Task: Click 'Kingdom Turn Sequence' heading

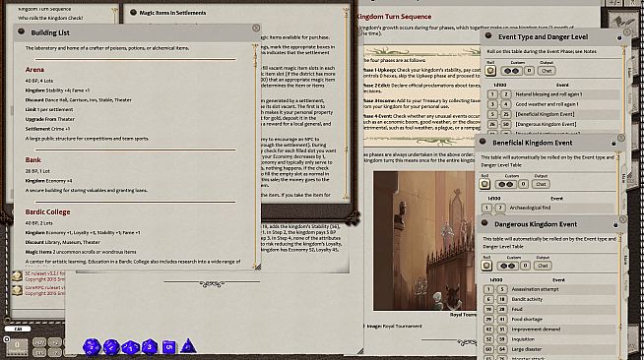Action: [x=394, y=17]
